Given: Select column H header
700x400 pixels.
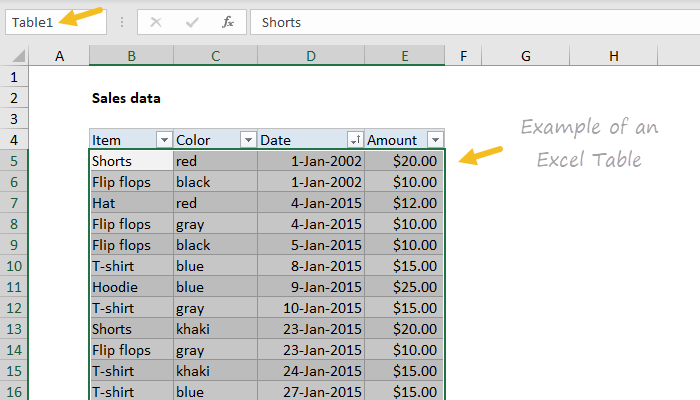Looking at the screenshot, I should tap(613, 57).
